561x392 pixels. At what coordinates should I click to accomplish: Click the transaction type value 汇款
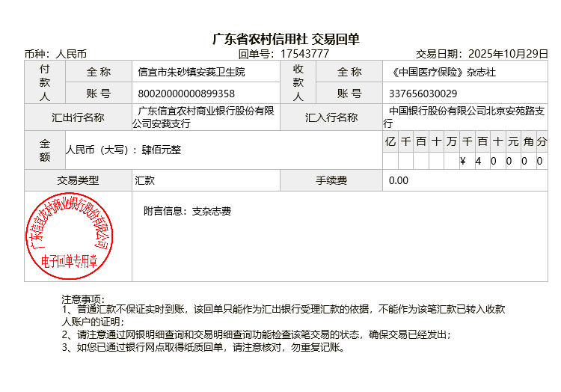(x=145, y=180)
